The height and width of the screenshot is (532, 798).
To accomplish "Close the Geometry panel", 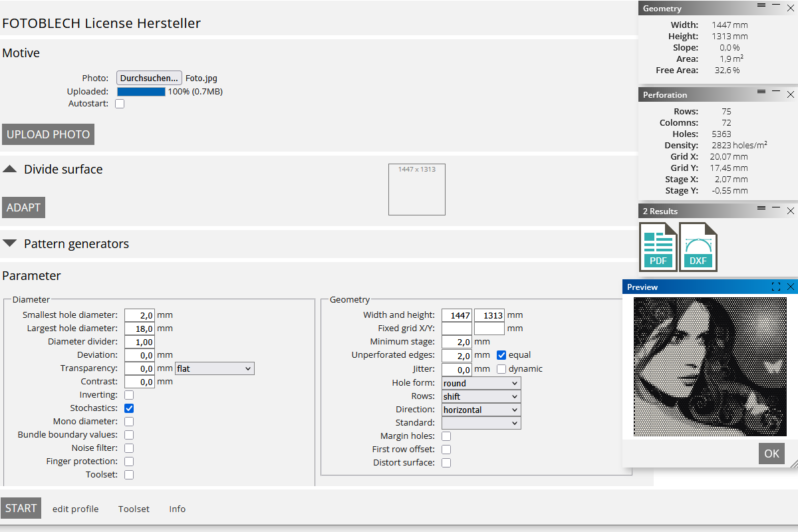I will (x=791, y=8).
